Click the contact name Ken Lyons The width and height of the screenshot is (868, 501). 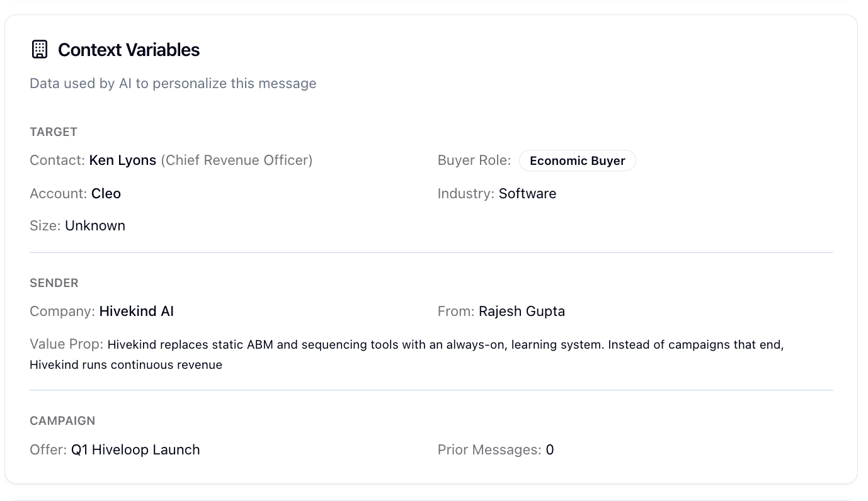pyautogui.click(x=122, y=160)
